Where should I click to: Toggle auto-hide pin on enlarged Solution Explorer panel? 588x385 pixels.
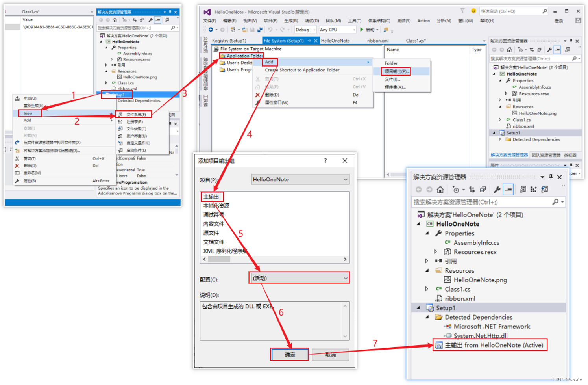coord(551,177)
